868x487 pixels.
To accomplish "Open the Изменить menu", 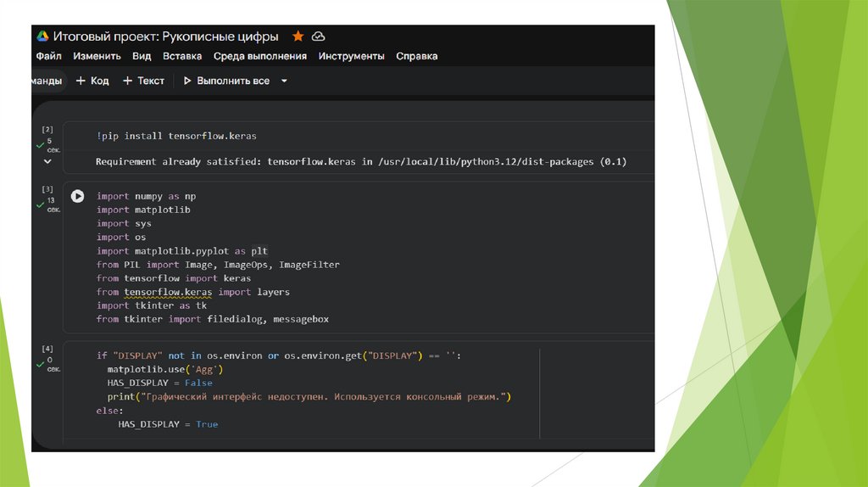I will (x=97, y=56).
